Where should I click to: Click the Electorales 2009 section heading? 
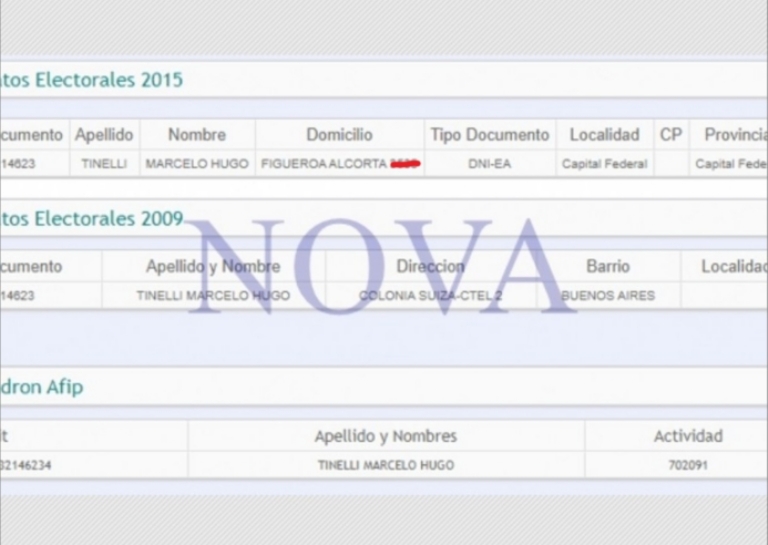coord(92,218)
